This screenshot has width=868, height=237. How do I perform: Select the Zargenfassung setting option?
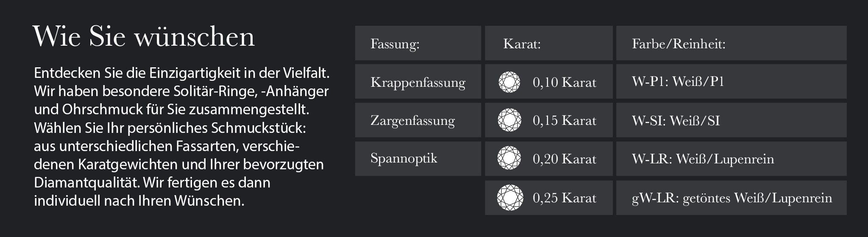click(x=418, y=120)
